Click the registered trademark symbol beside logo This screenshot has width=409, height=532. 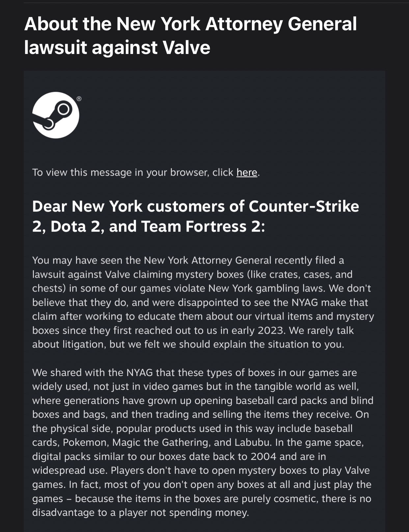(x=79, y=98)
